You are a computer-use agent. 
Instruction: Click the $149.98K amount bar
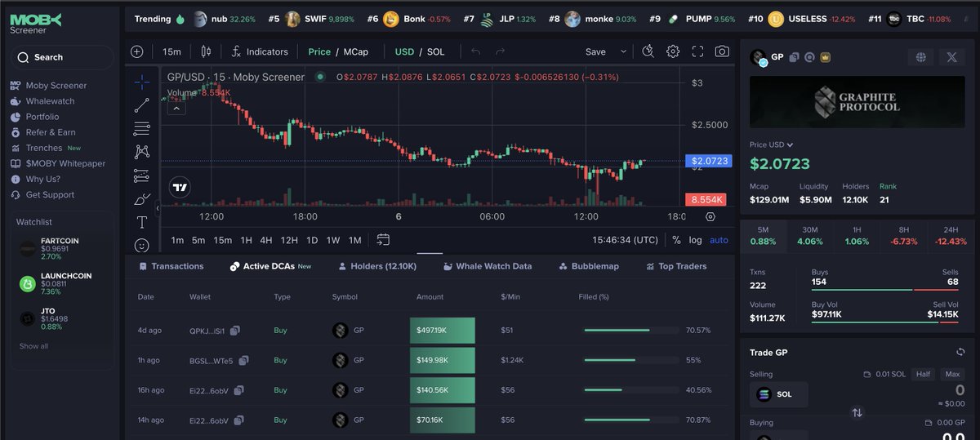tap(442, 360)
